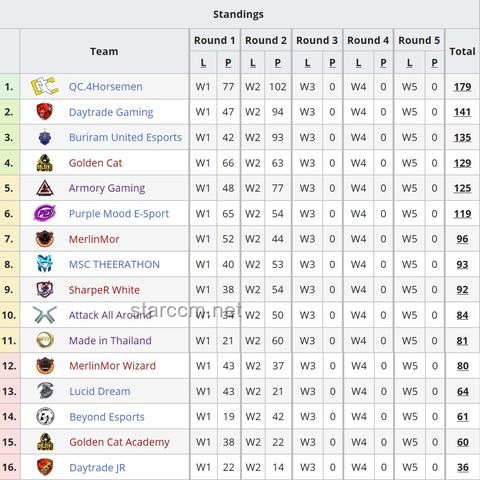The height and width of the screenshot is (480, 480).
Task: Open the MerlinMor Wizard team link
Action: [x=112, y=366]
